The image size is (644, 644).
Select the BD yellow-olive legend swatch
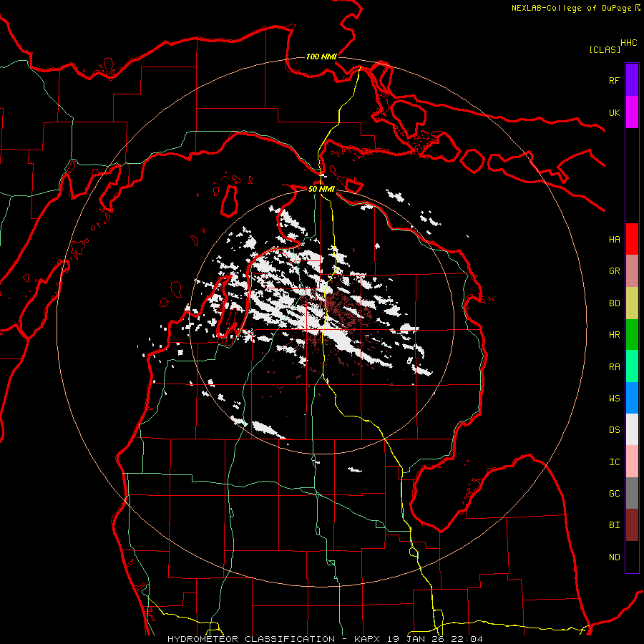[x=632, y=303]
